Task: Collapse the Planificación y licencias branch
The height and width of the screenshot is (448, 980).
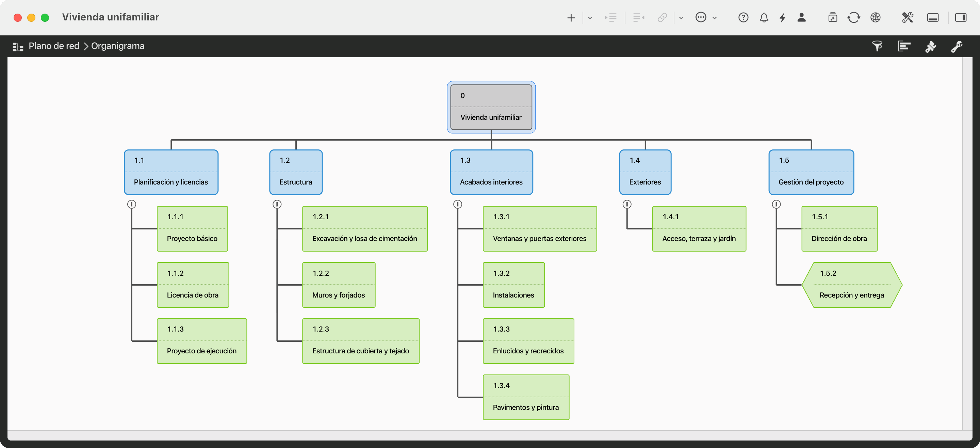Action: tap(132, 204)
